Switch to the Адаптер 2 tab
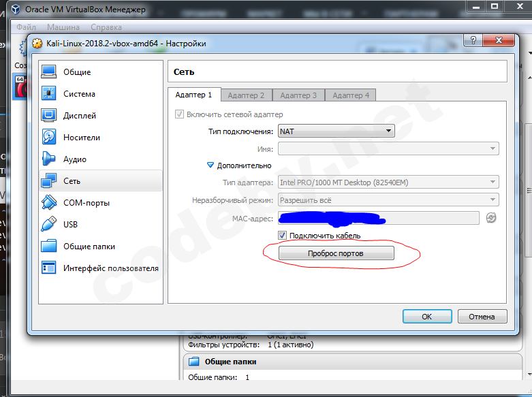 point(246,95)
